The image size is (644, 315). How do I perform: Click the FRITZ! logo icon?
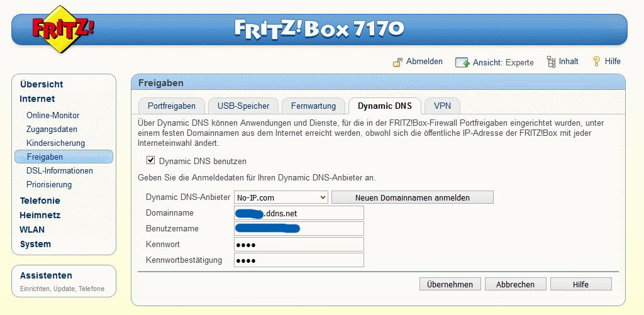coord(64,29)
